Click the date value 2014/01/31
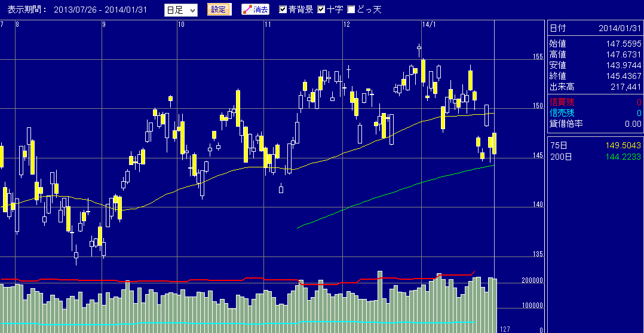 pos(620,28)
